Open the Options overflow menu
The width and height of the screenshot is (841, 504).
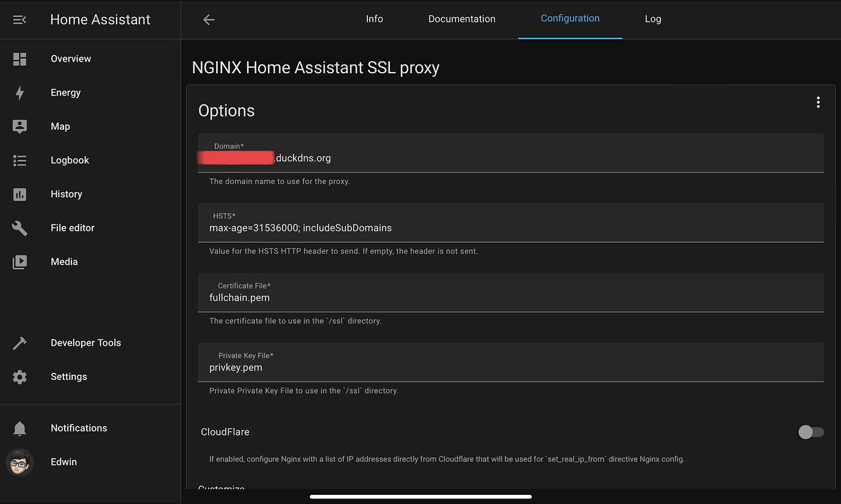pos(818,102)
